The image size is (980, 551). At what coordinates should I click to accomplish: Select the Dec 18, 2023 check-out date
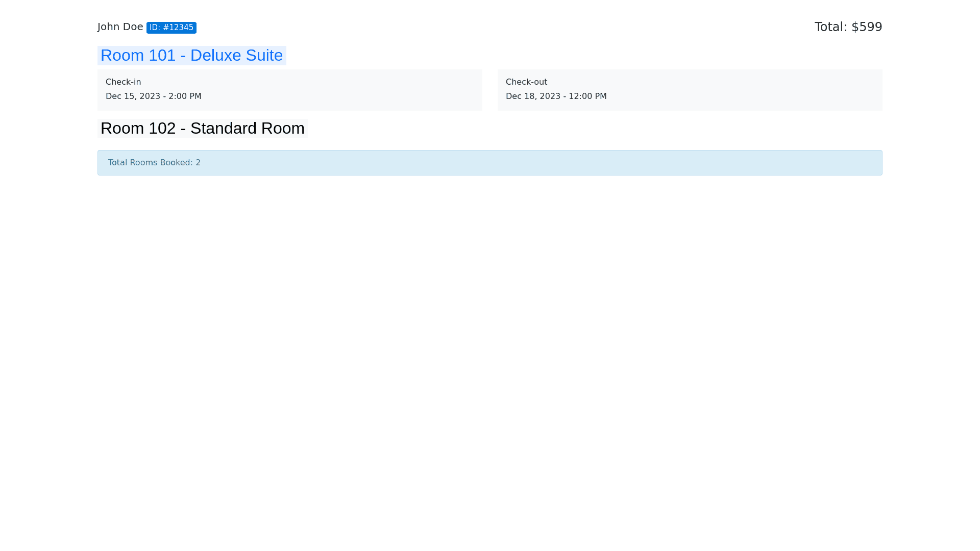[533, 96]
